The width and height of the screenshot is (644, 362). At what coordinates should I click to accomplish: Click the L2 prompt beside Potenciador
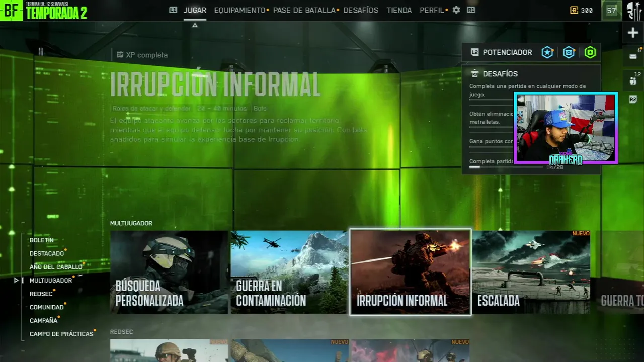point(474,52)
